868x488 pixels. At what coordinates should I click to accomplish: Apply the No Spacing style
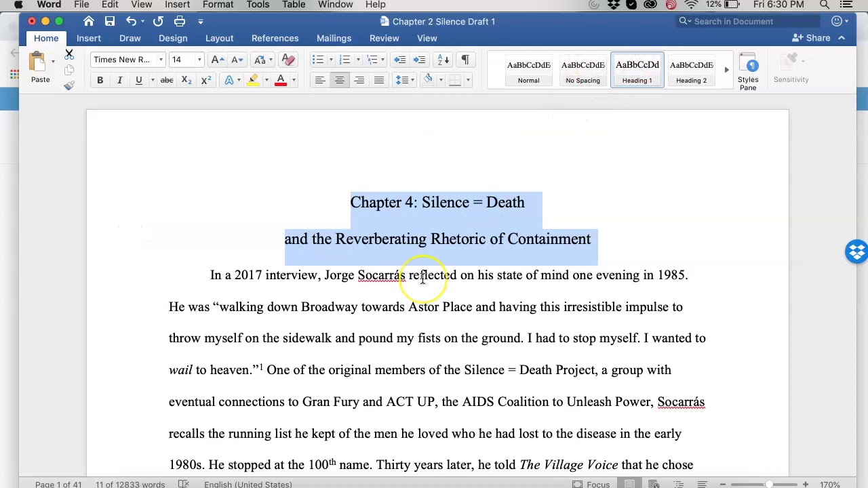583,70
